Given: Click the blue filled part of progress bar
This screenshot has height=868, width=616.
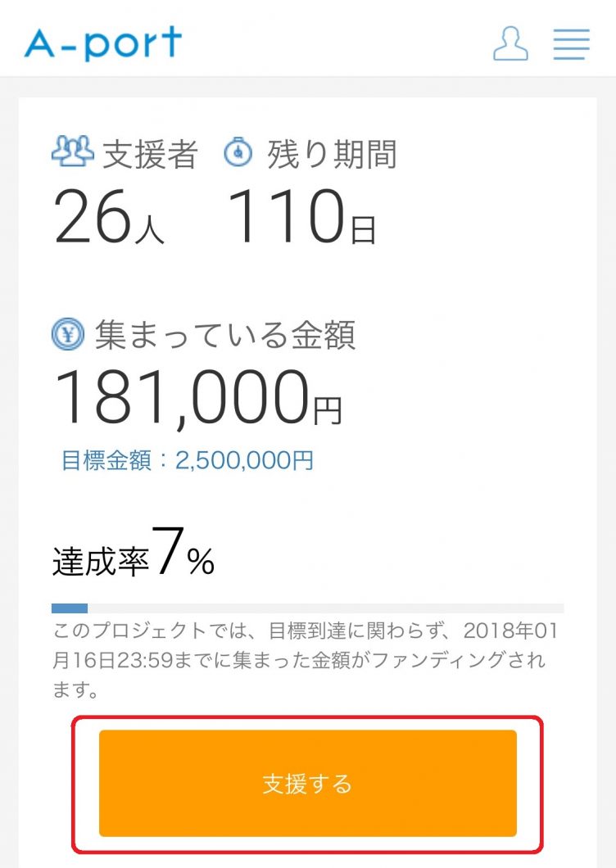Looking at the screenshot, I should (x=70, y=608).
